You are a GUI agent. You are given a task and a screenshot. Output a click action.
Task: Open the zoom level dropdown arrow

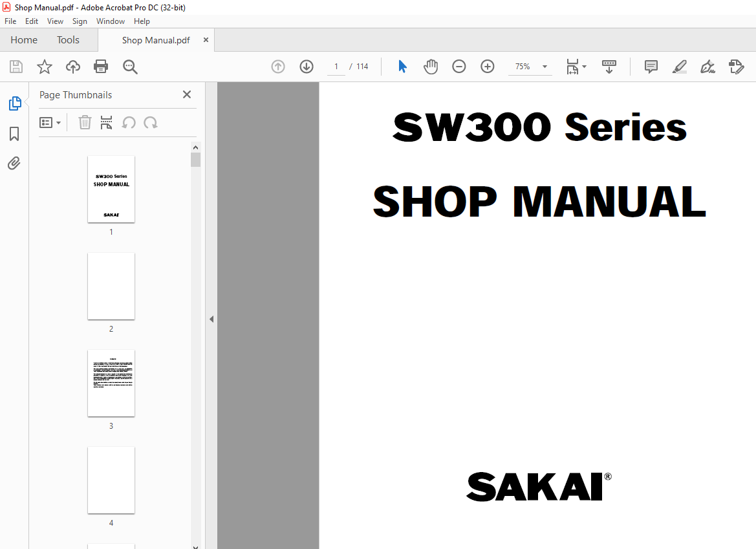point(545,67)
